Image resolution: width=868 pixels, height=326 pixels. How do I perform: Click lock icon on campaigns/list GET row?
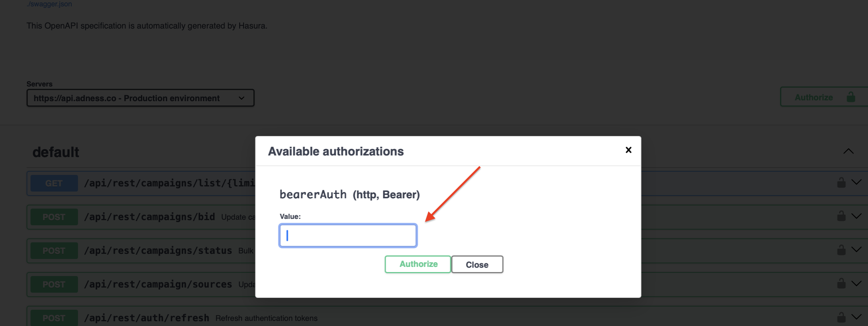point(841,182)
